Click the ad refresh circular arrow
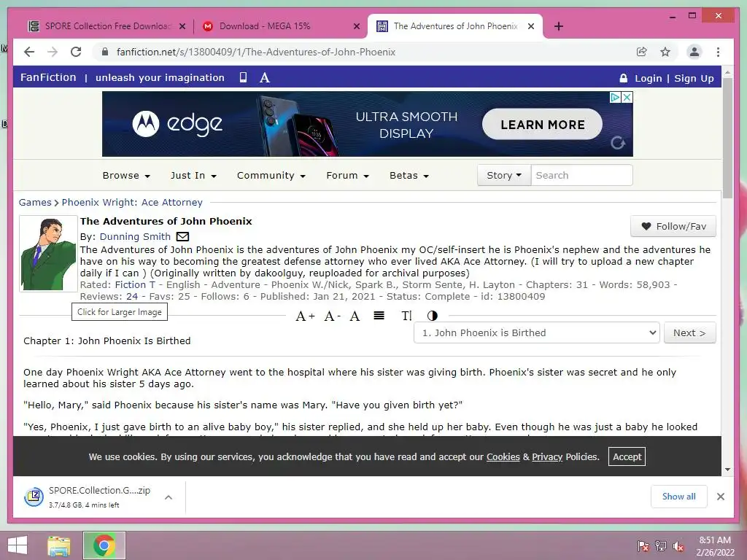 click(618, 142)
